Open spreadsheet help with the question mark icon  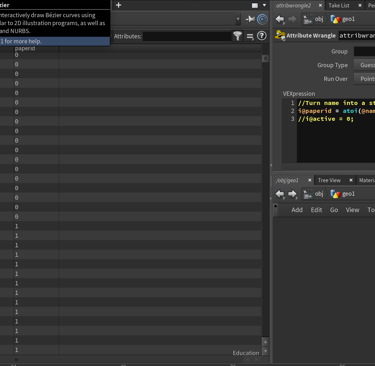point(262,36)
